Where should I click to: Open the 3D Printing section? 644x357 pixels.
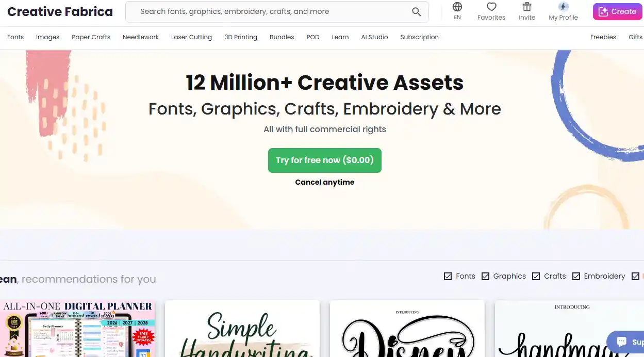(241, 37)
